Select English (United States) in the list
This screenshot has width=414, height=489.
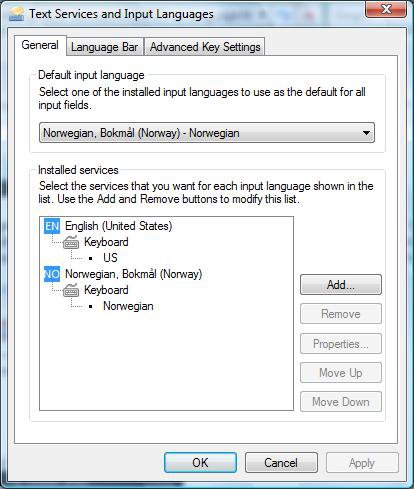119,226
